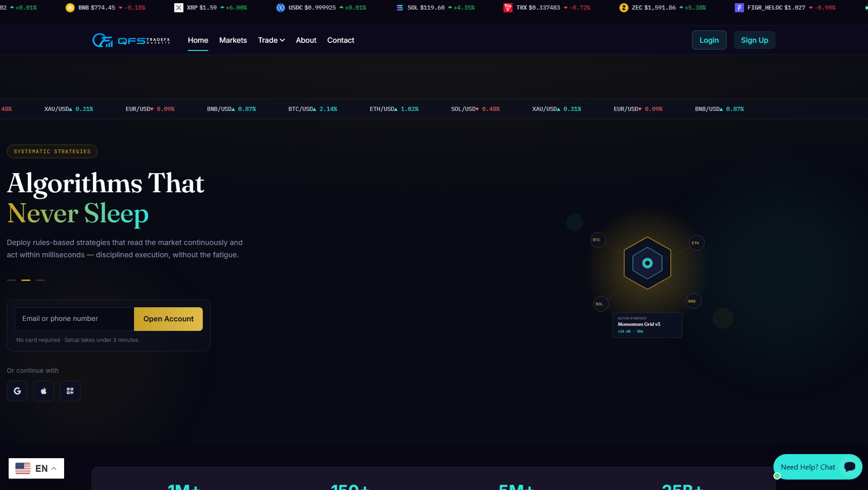
Task: Open the Markets nav item
Action: [233, 40]
